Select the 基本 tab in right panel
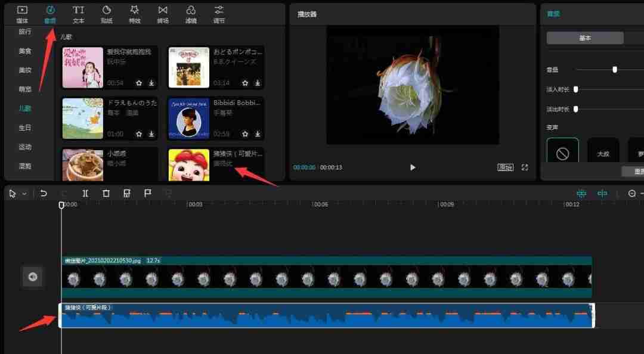The height and width of the screenshot is (354, 644). click(x=585, y=38)
